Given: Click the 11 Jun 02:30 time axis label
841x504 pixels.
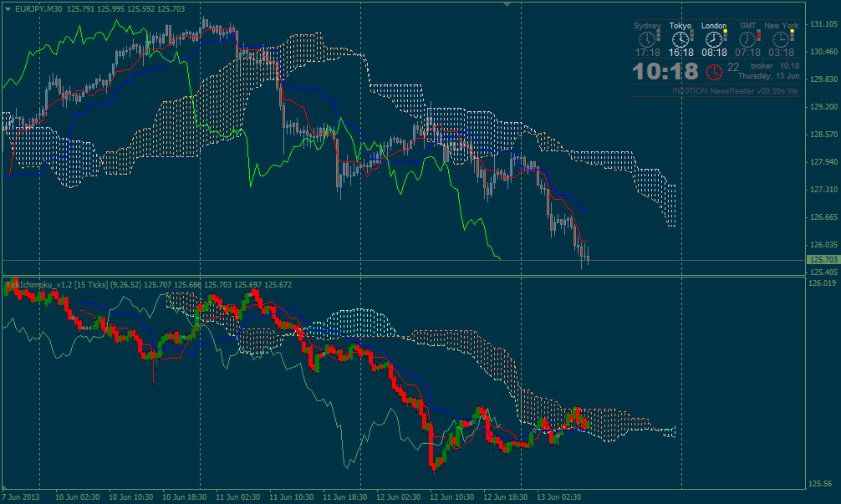Looking at the screenshot, I should click(x=237, y=497).
